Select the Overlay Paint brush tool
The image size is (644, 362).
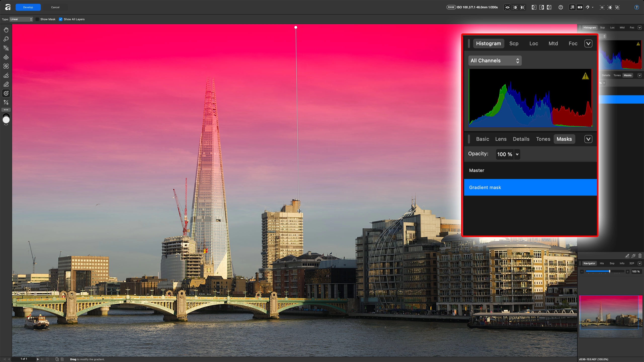tap(6, 75)
